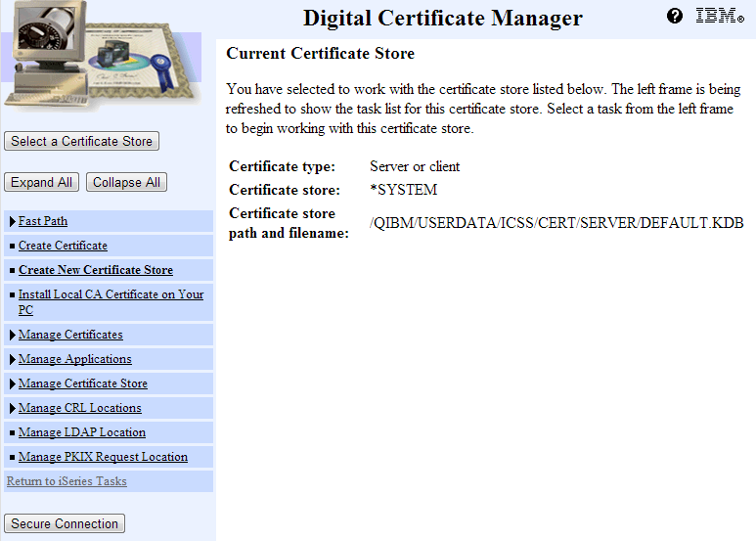Click the Create Certificate square bullet
The image size is (756, 541).
[12, 246]
